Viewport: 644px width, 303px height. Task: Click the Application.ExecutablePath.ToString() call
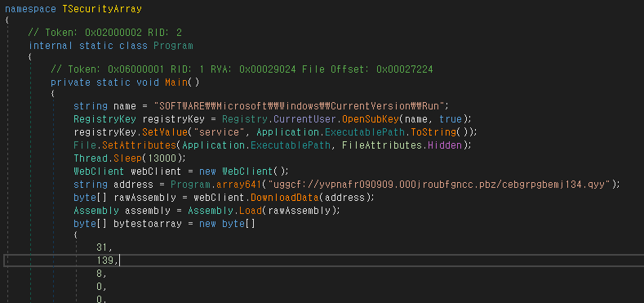tap(362, 132)
